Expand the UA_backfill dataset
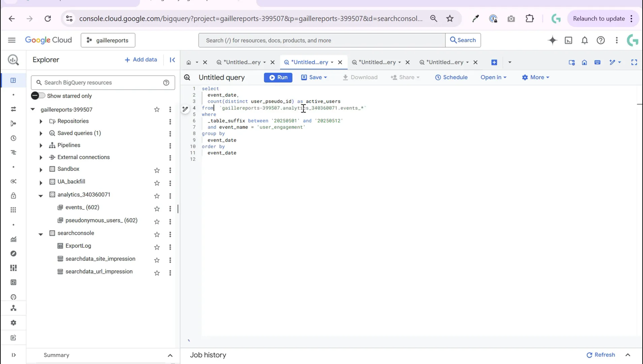 (x=41, y=183)
